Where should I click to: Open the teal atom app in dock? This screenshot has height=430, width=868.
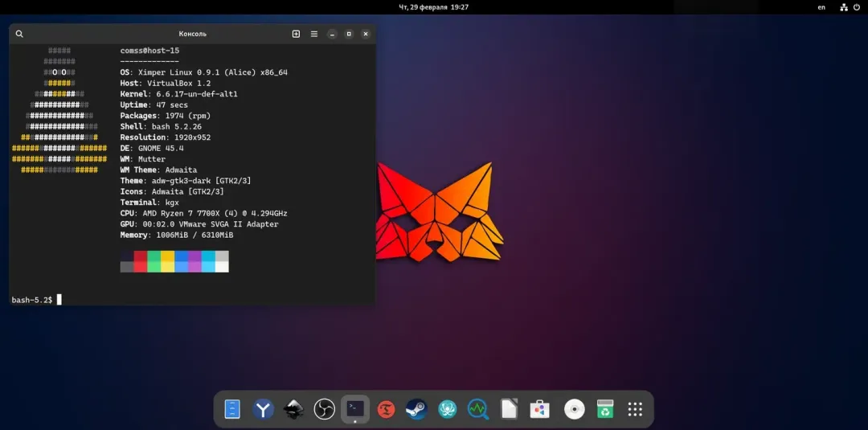(x=447, y=410)
